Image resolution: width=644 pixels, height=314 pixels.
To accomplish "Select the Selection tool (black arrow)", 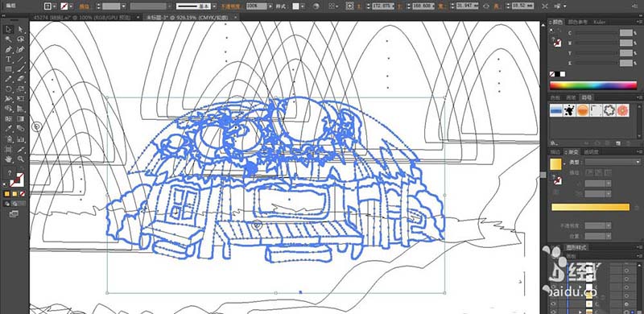I will click(8, 29).
